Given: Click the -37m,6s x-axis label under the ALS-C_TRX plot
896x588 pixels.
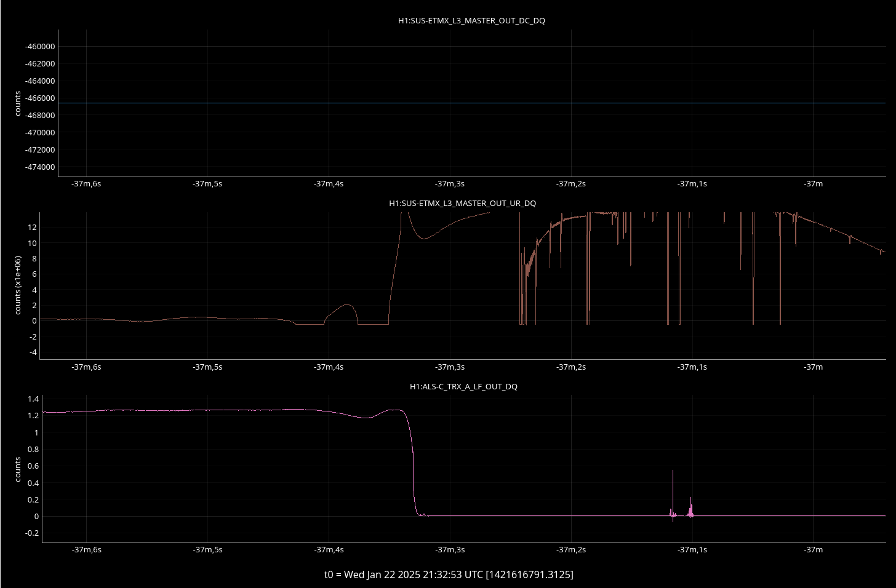Looking at the screenshot, I should pyautogui.click(x=86, y=549).
